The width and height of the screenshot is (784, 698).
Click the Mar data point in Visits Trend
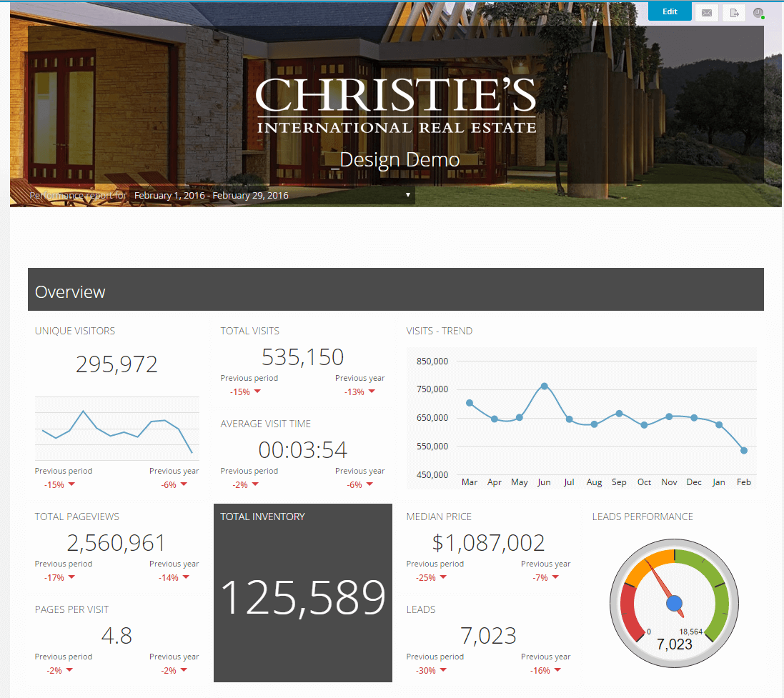(x=470, y=403)
